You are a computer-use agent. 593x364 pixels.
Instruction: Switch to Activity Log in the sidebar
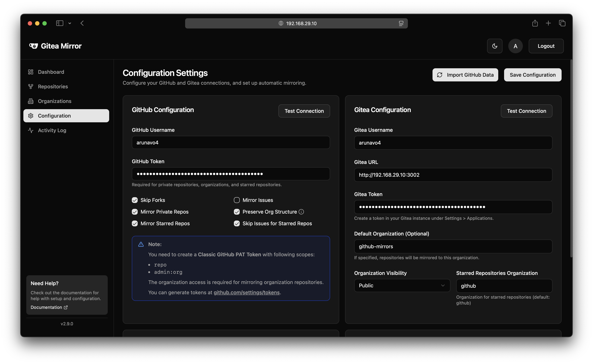52,130
